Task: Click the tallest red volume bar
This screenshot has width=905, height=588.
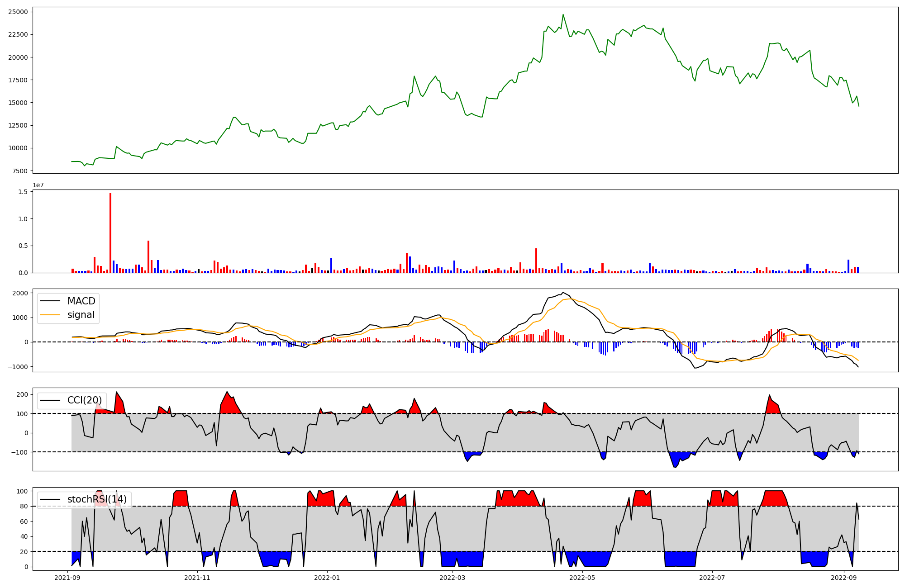Action: [x=110, y=233]
